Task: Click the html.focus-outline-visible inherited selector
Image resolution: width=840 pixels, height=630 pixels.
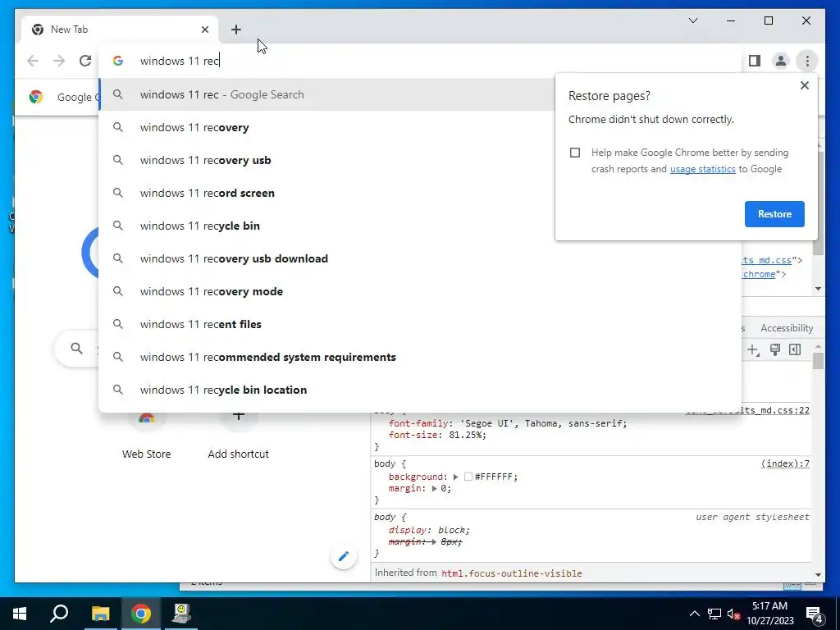Action: [512, 573]
